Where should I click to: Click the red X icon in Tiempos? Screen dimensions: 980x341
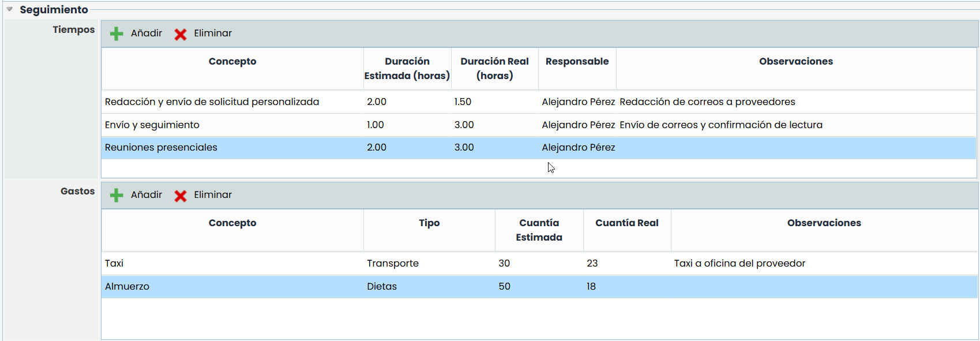181,35
